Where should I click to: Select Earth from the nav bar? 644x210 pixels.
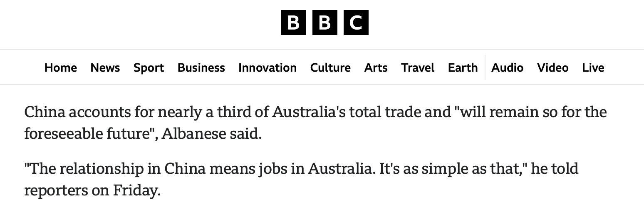(x=463, y=67)
